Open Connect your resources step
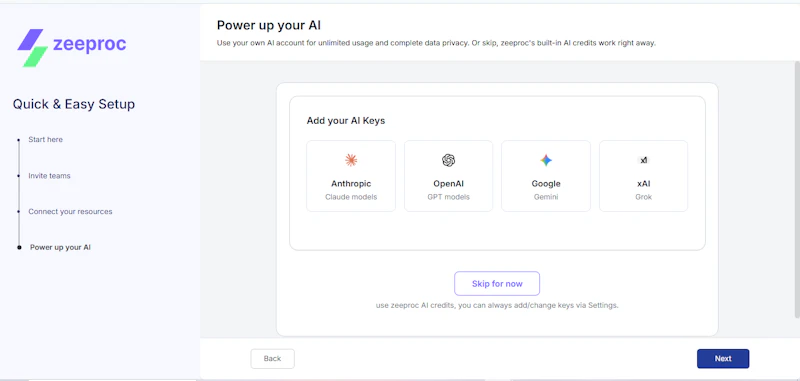 70,211
